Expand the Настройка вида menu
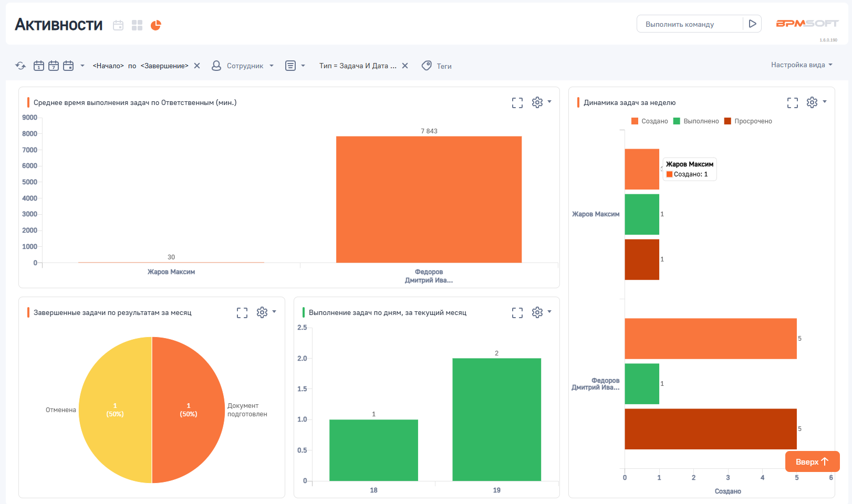Image resolution: width=852 pixels, height=504 pixels. 802,65
